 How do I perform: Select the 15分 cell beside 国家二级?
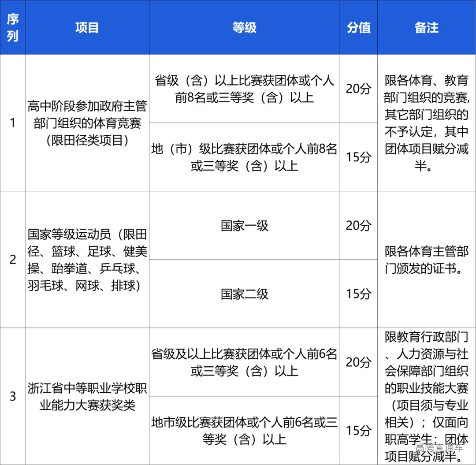point(359,293)
